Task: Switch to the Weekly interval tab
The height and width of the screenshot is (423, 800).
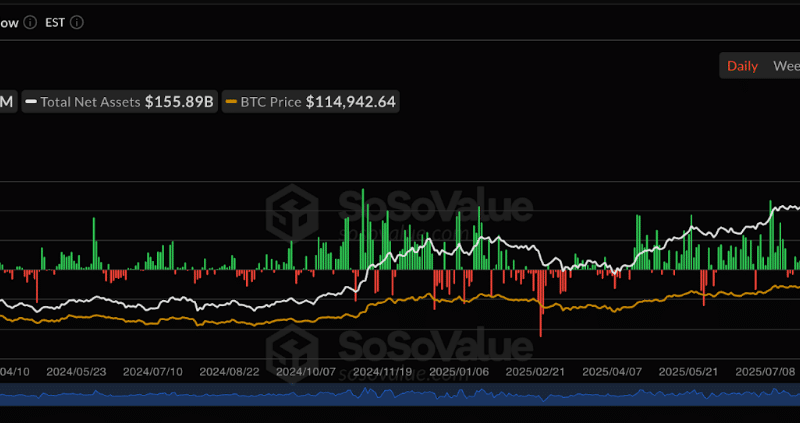Action: click(x=785, y=66)
